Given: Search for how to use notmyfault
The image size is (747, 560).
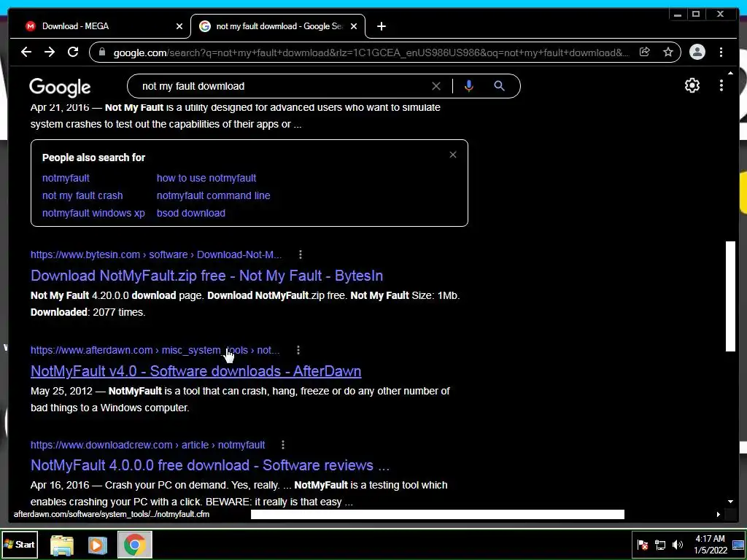Looking at the screenshot, I should pos(206,178).
